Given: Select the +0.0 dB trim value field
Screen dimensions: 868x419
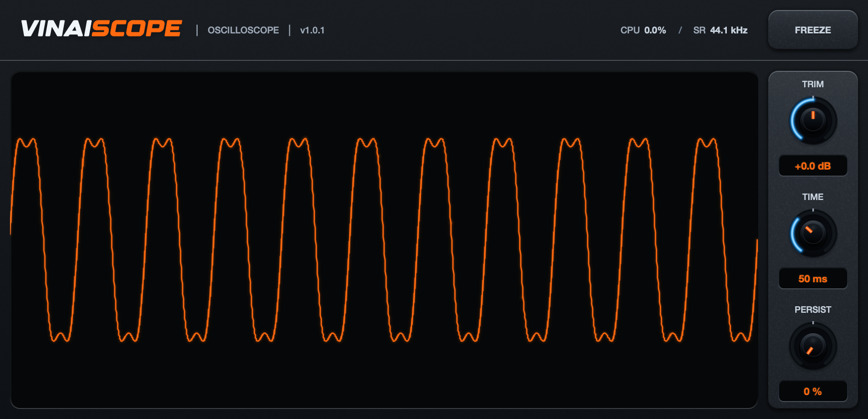Looking at the screenshot, I should coord(813,166).
